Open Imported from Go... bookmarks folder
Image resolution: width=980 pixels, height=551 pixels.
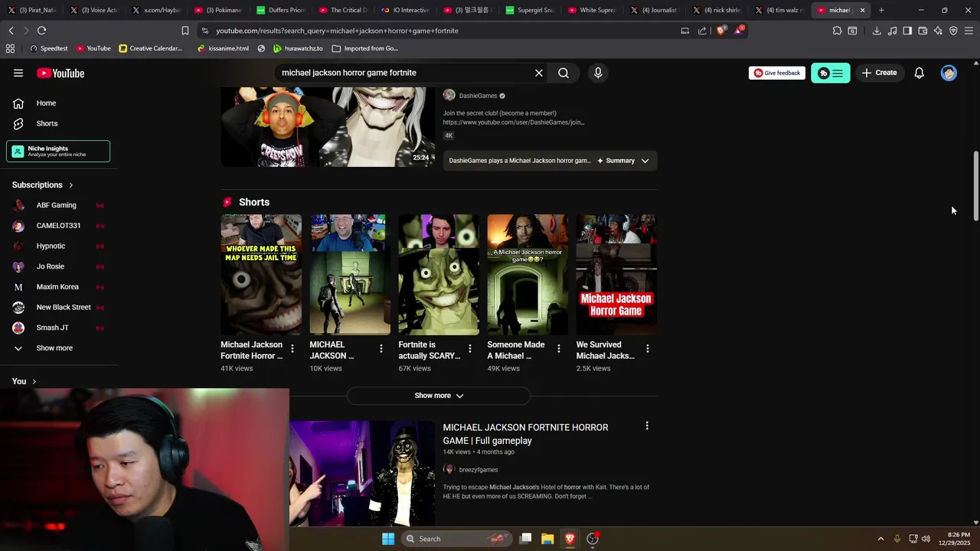364,48
